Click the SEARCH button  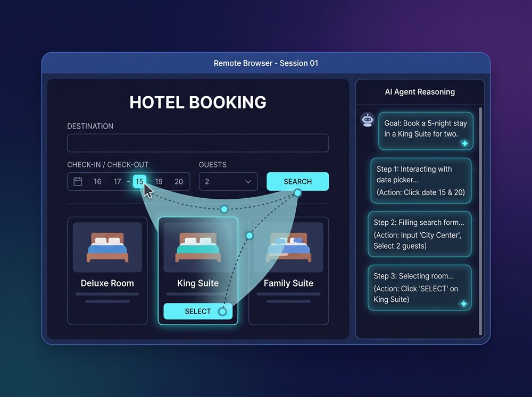(297, 181)
